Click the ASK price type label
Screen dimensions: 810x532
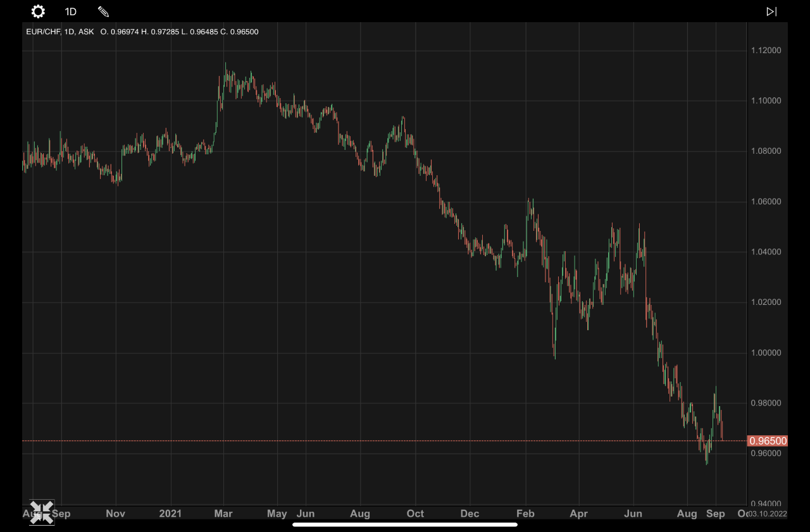86,32
